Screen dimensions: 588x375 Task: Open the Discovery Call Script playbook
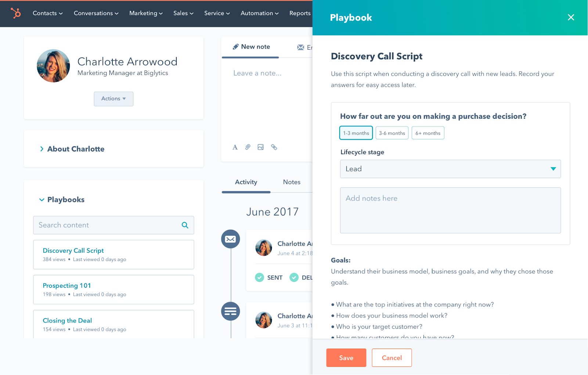(113, 254)
